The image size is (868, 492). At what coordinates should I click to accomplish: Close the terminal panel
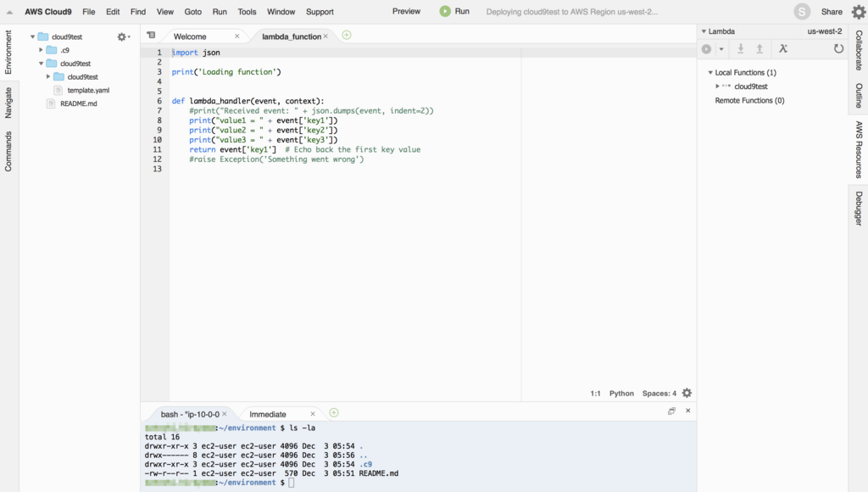click(x=688, y=411)
